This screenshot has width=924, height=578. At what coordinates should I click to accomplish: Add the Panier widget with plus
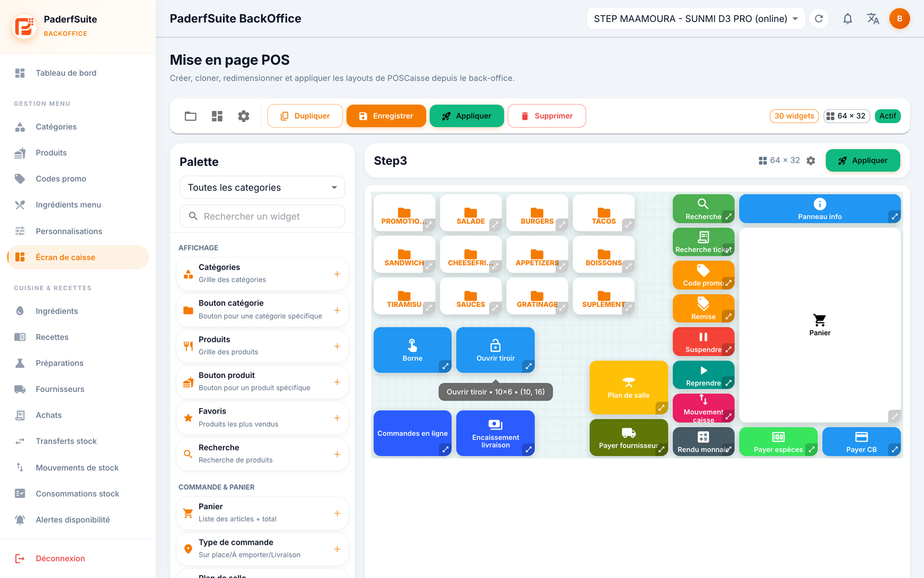pos(337,513)
